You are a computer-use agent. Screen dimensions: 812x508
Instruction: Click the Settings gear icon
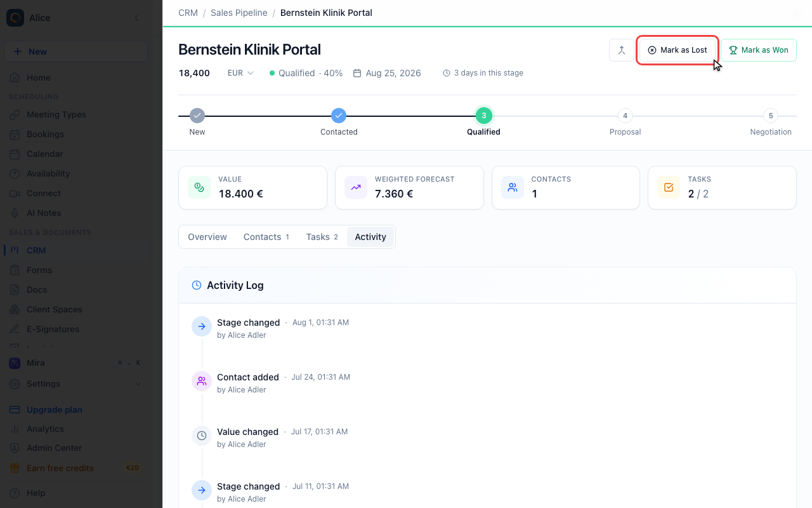pos(15,384)
